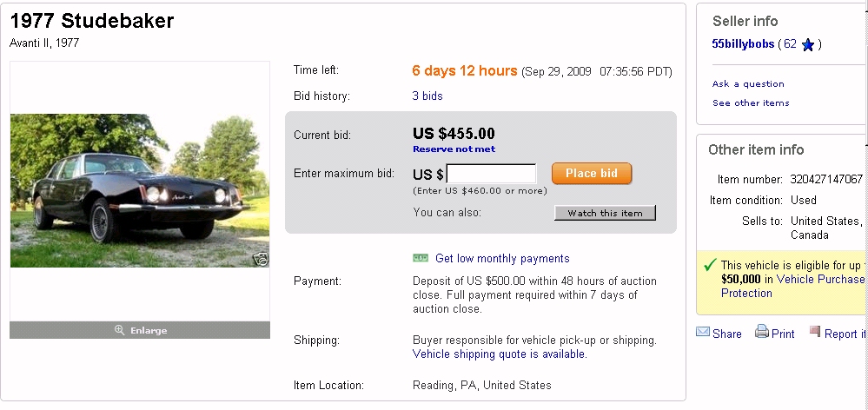Open the Vehicle shipping quote link
Image resolution: width=868 pixels, height=410 pixels.
pyautogui.click(x=499, y=354)
